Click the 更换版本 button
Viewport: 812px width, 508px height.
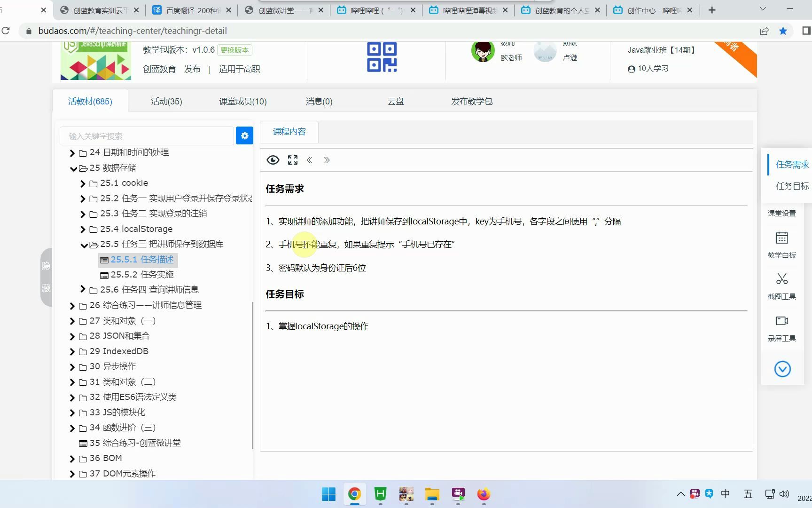point(234,50)
